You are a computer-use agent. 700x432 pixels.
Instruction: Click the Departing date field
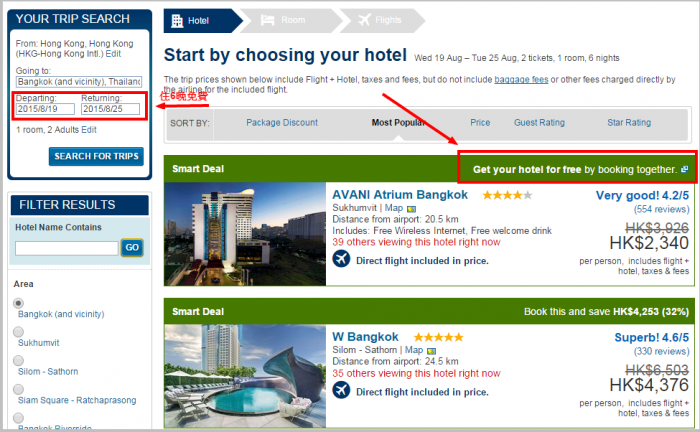point(46,109)
